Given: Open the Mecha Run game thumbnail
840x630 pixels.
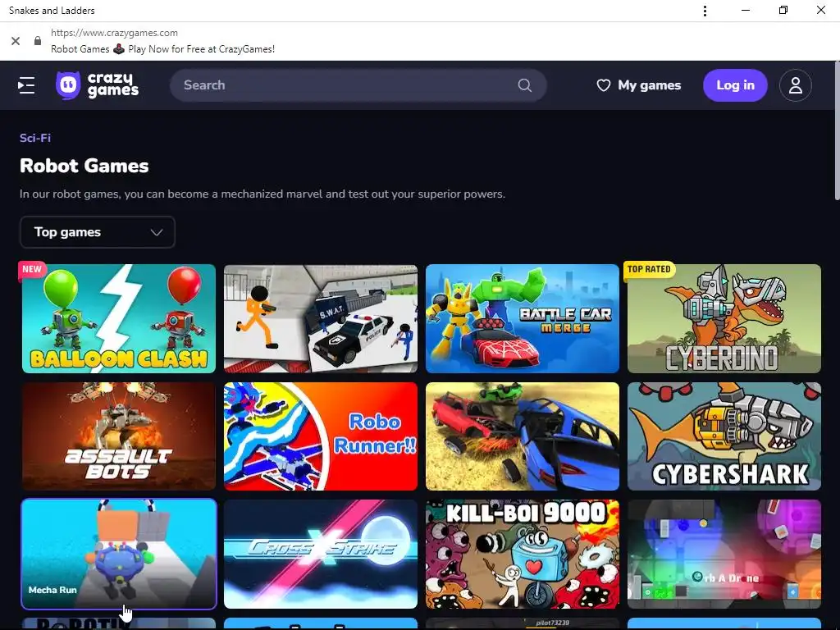Looking at the screenshot, I should click(x=118, y=554).
